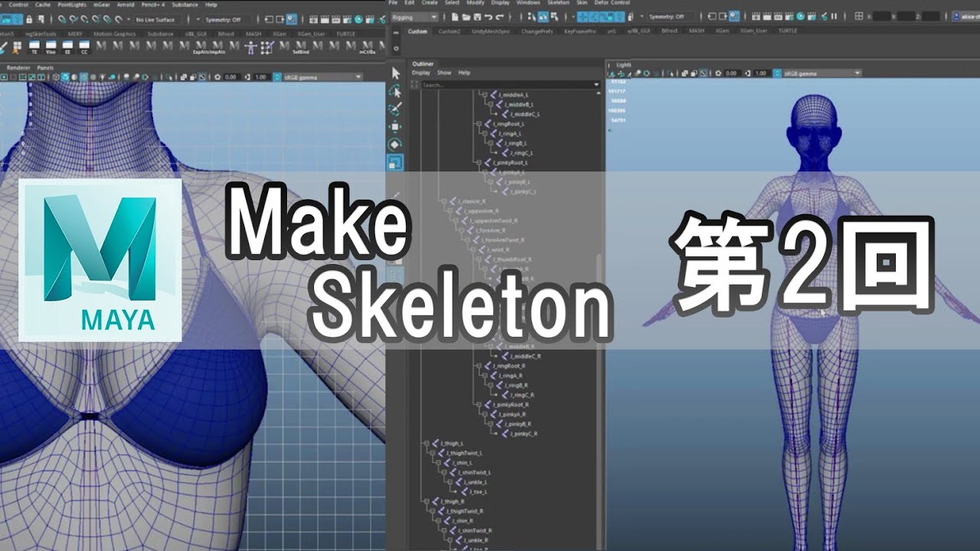Screen dimensions: 980x551
Task: Toggle Symmetry: Off in the left window
Action: (x=223, y=19)
